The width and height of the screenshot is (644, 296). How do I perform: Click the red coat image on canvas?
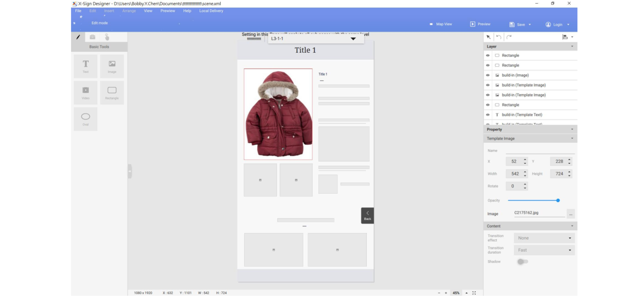tap(278, 114)
